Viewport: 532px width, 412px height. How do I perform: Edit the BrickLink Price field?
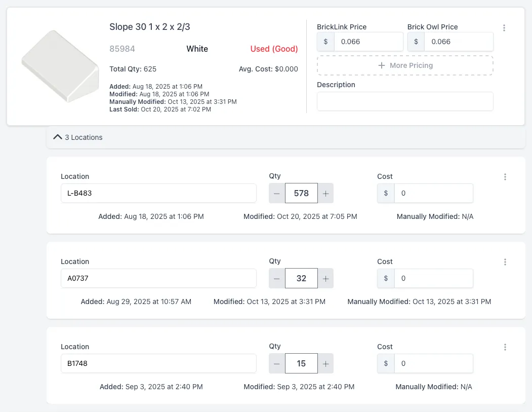click(x=369, y=42)
